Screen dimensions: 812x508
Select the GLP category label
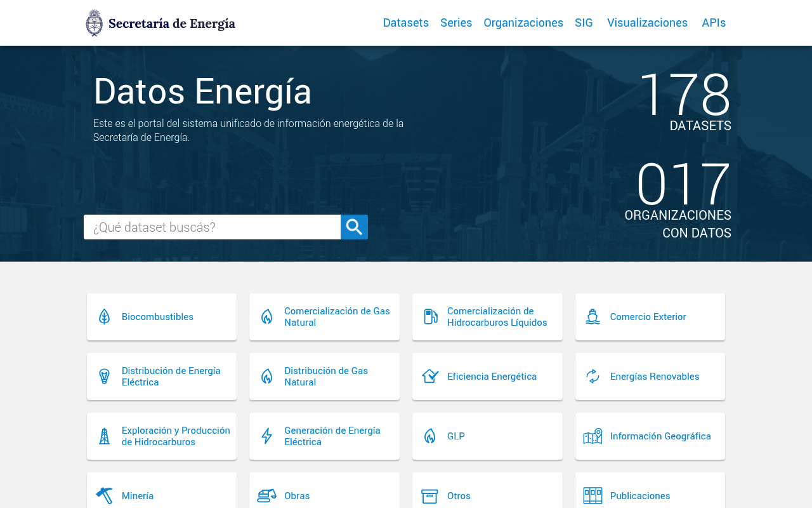point(456,436)
